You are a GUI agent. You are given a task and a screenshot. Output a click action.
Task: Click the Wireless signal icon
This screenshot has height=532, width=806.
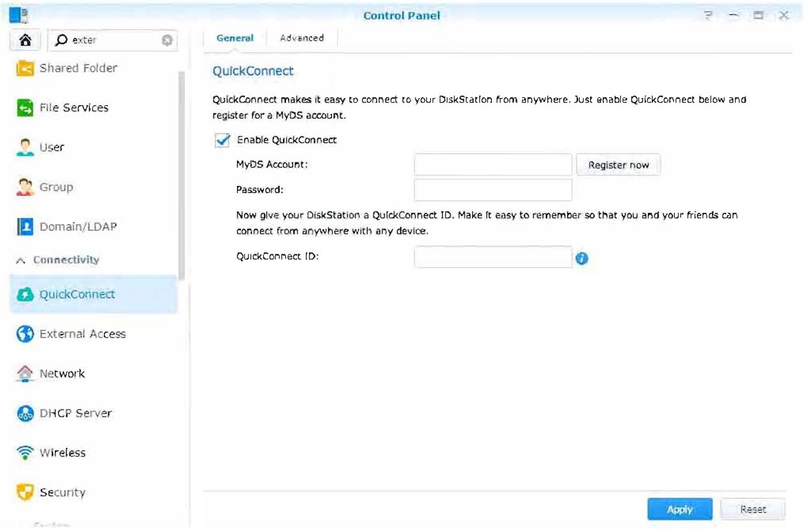[x=24, y=453]
